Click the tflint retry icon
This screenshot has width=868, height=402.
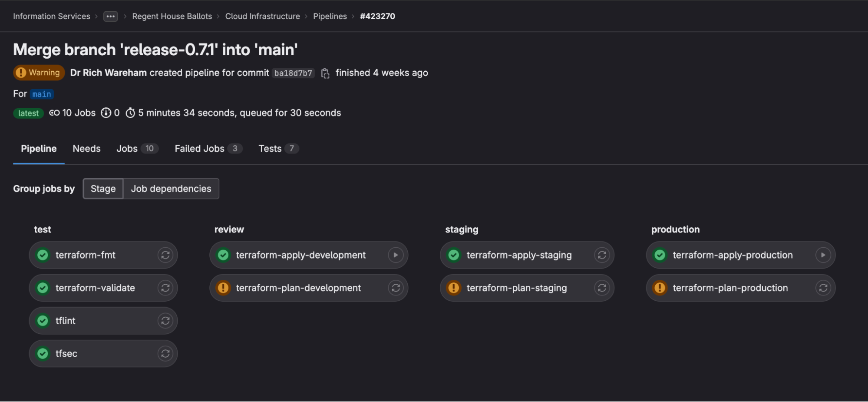(165, 321)
